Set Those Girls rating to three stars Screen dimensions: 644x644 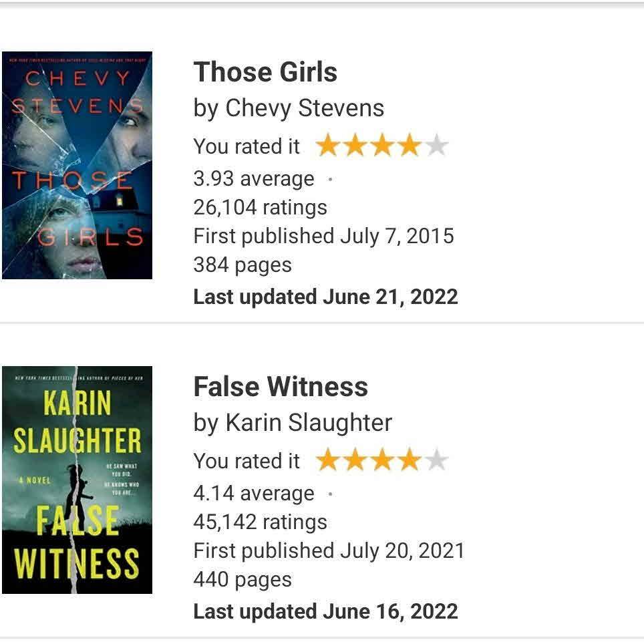click(382, 146)
